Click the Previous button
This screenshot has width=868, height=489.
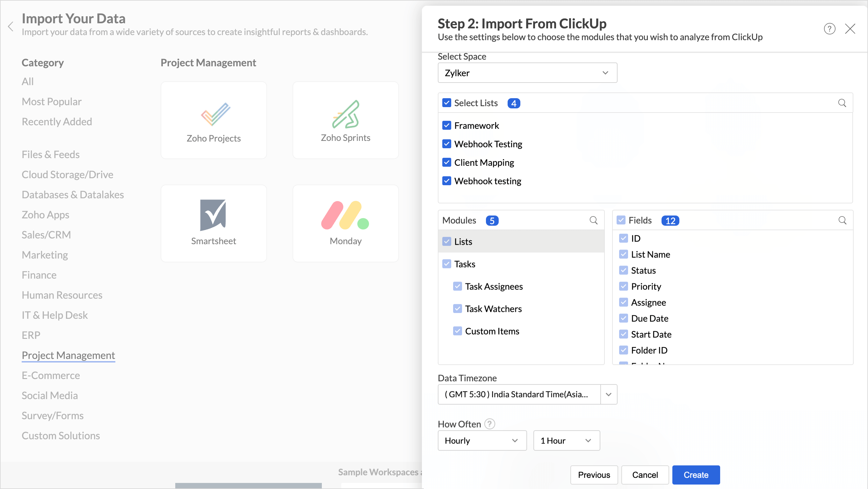tap(594, 475)
